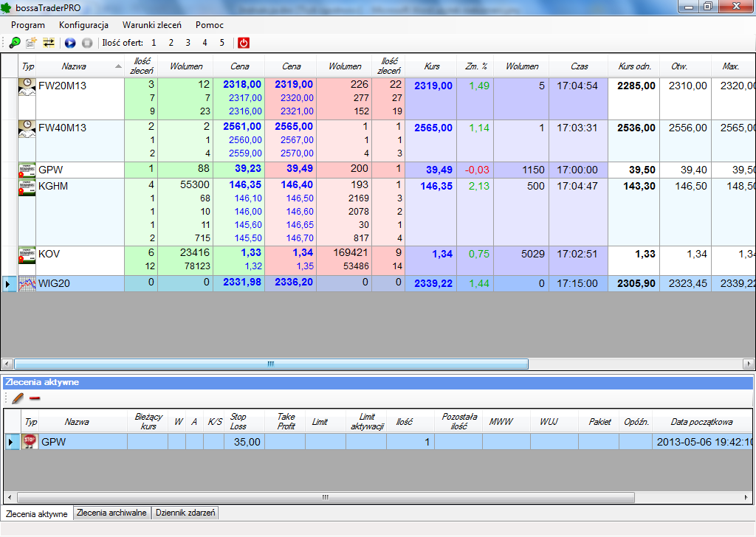The height and width of the screenshot is (537, 756).
Task: Click the GPW change value -0,03
Action: (477, 170)
